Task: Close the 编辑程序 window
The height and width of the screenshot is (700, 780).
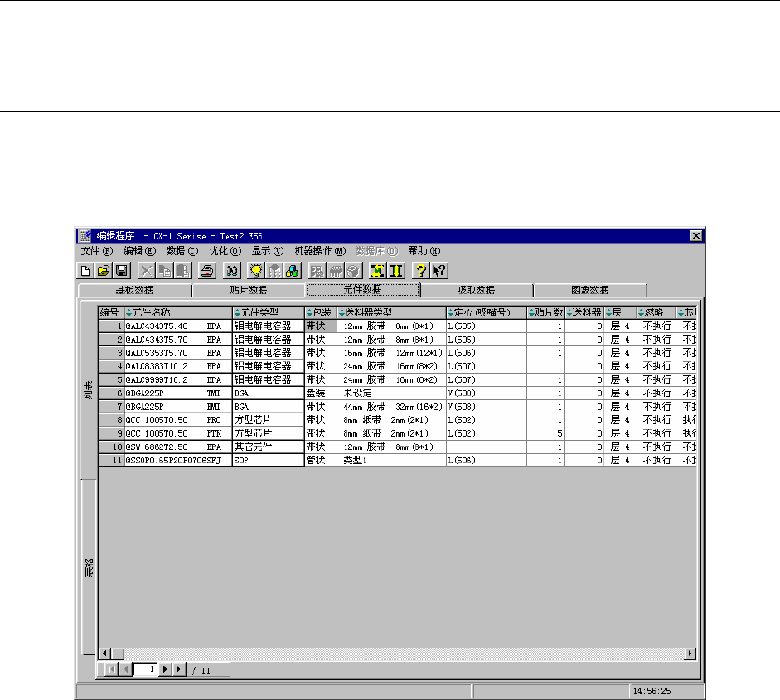Action: (696, 235)
